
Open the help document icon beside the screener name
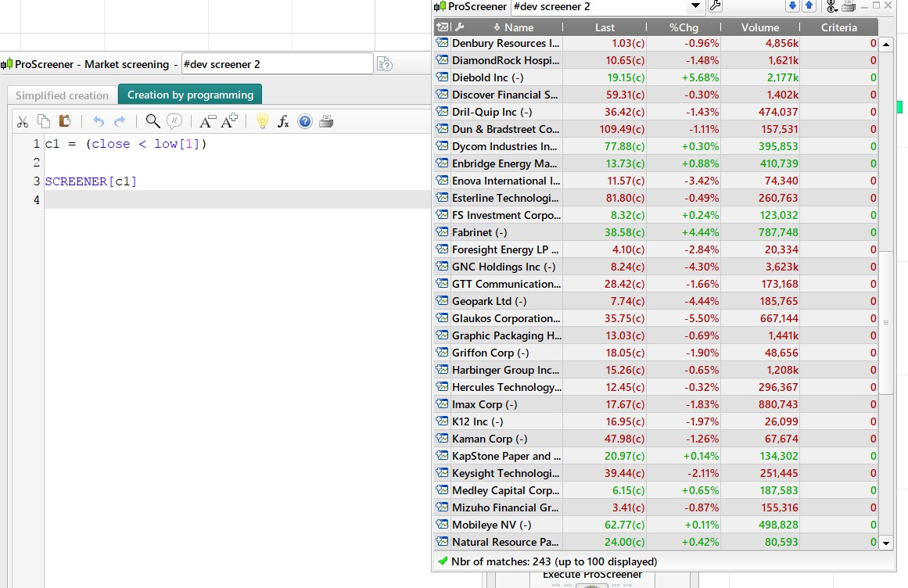tap(385, 64)
